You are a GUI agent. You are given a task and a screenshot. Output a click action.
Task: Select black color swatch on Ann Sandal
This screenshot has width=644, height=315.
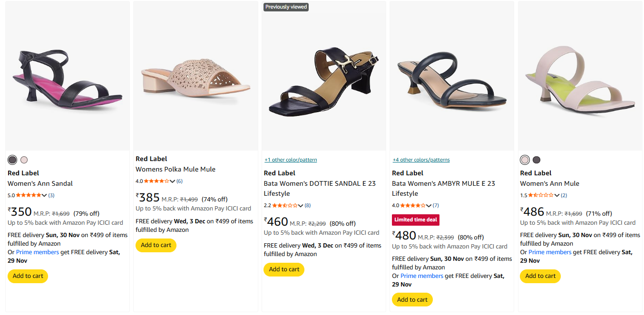click(x=12, y=160)
